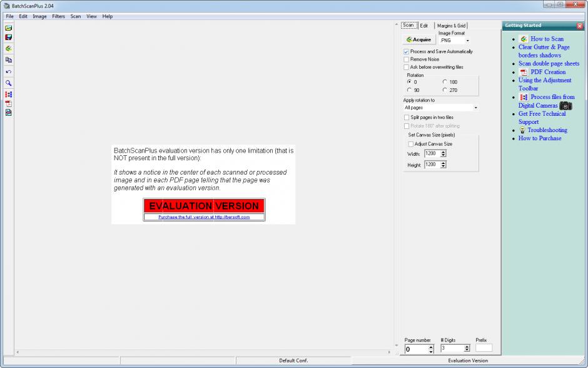The width and height of the screenshot is (588, 368).
Task: Switch to the Margins & Grid tab
Action: pos(451,26)
